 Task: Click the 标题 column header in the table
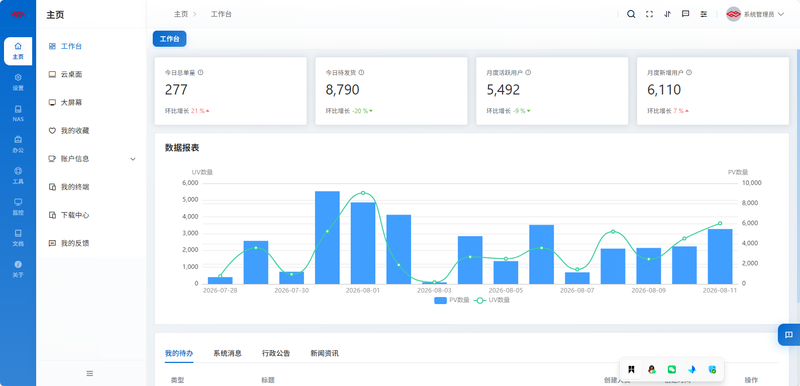[x=268, y=380]
